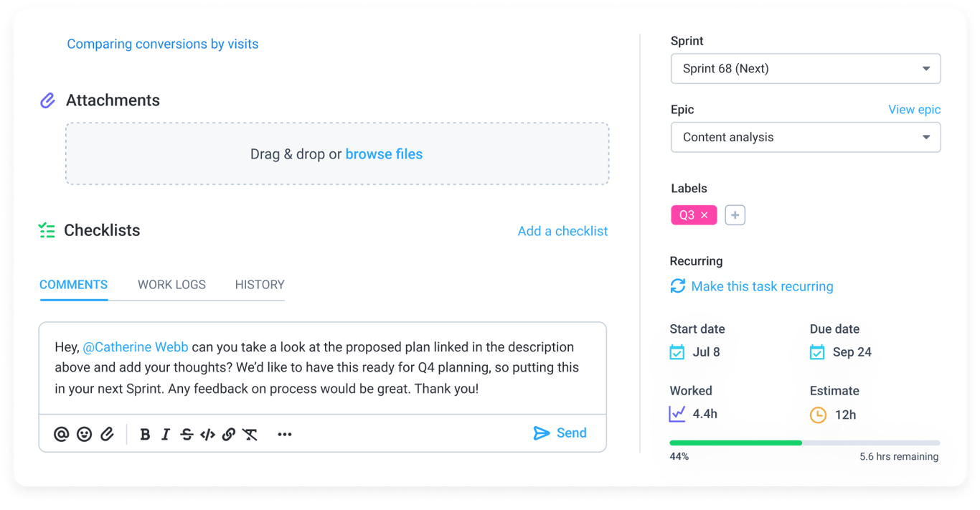
Task: Click the browse files link
Action: click(384, 154)
